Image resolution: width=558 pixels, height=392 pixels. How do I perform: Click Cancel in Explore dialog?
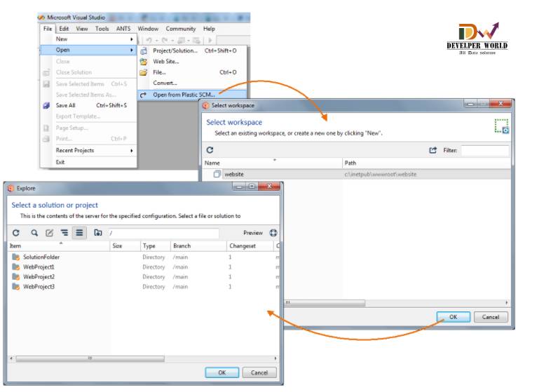pos(259,372)
